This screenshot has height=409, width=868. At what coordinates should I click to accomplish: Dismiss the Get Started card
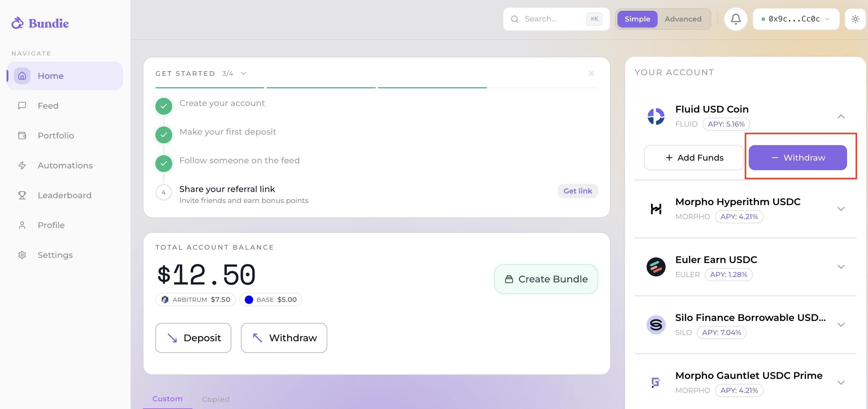coord(591,73)
